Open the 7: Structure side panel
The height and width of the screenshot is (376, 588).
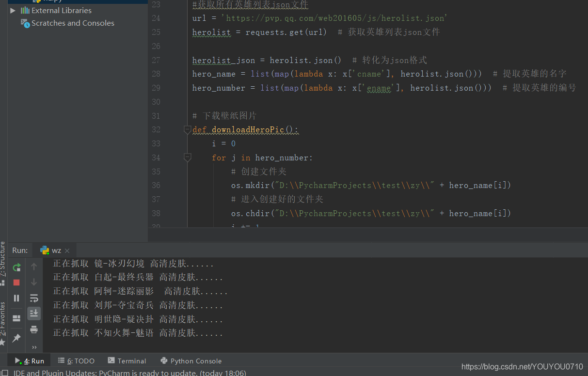coord(3,263)
